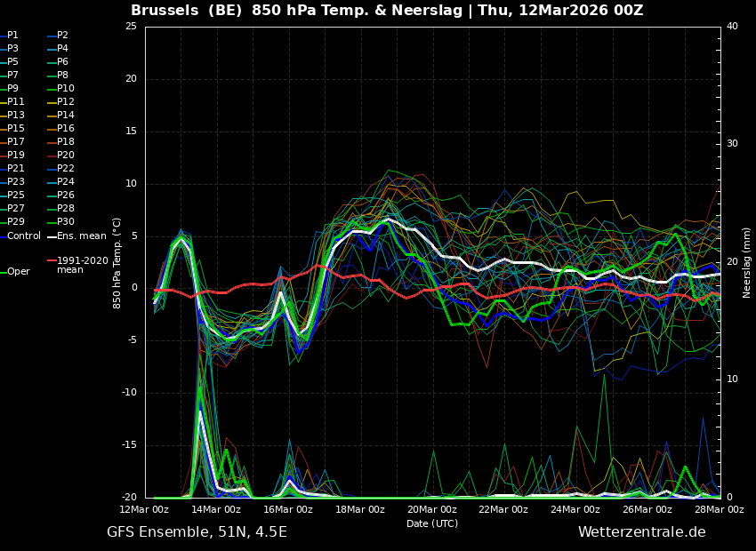Viewport: 756px width, 551px height.
Task: Click the Neerslag (mm) axis label
Action: (747, 262)
